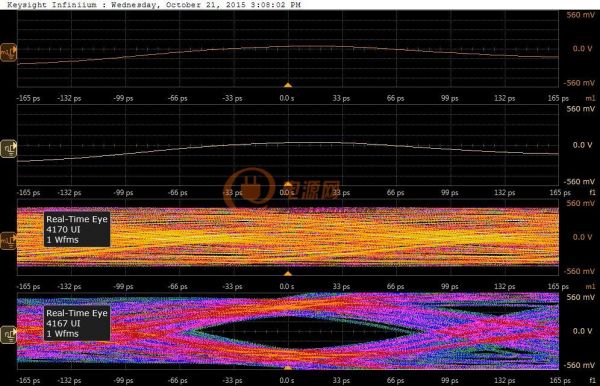This screenshot has width=600, height=386.
Task: Click the f1 label beside the second time axis
Action: (592, 192)
